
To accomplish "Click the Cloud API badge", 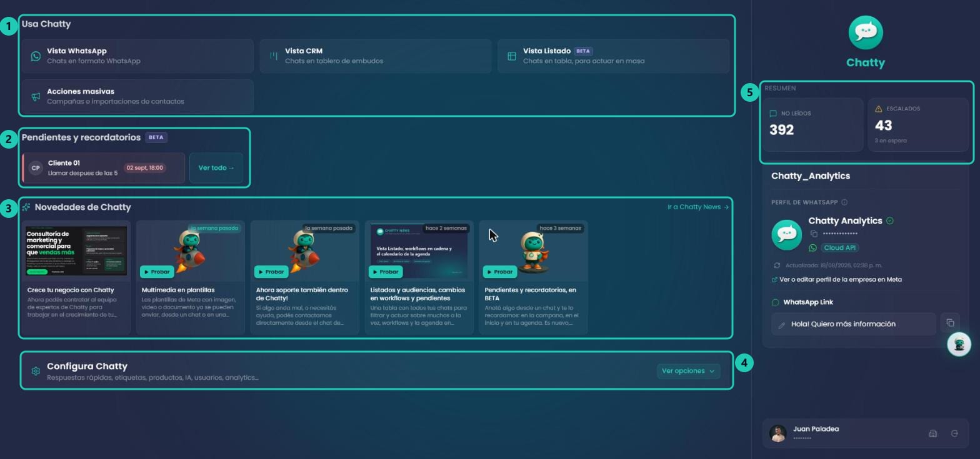I will coord(840,248).
